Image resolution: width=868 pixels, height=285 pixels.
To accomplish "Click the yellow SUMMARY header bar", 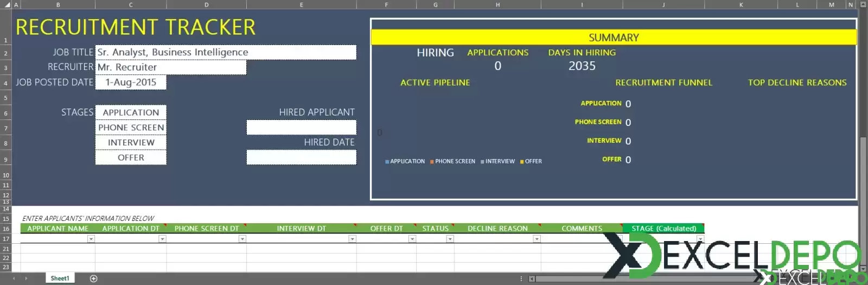I will pyautogui.click(x=614, y=37).
